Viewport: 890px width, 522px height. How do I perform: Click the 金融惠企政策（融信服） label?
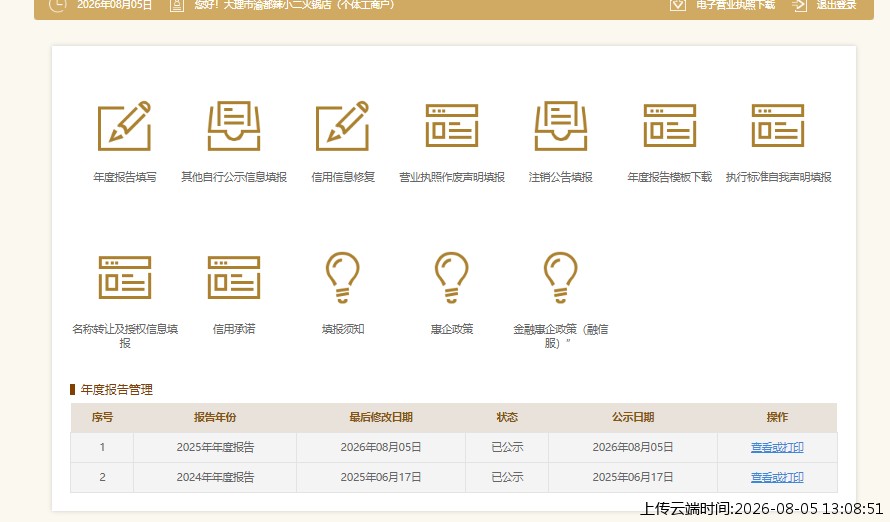[x=561, y=336]
